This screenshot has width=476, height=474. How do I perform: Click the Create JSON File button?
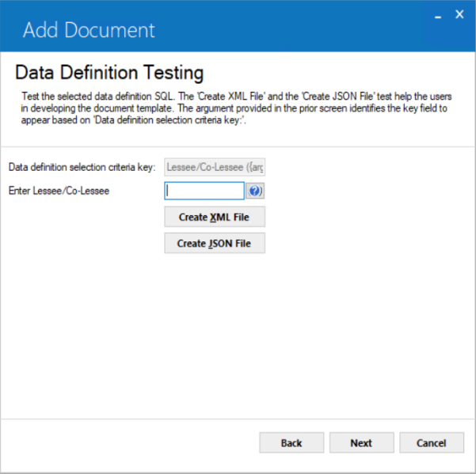pos(215,243)
